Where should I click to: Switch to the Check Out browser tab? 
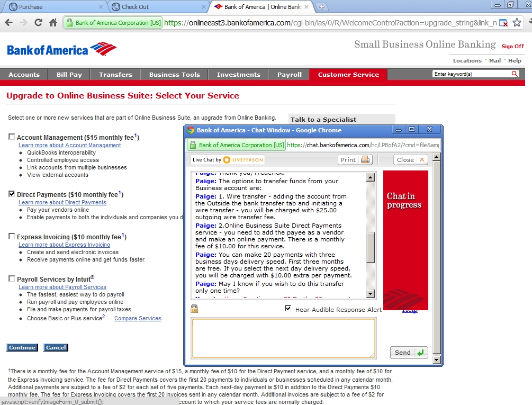(x=158, y=7)
